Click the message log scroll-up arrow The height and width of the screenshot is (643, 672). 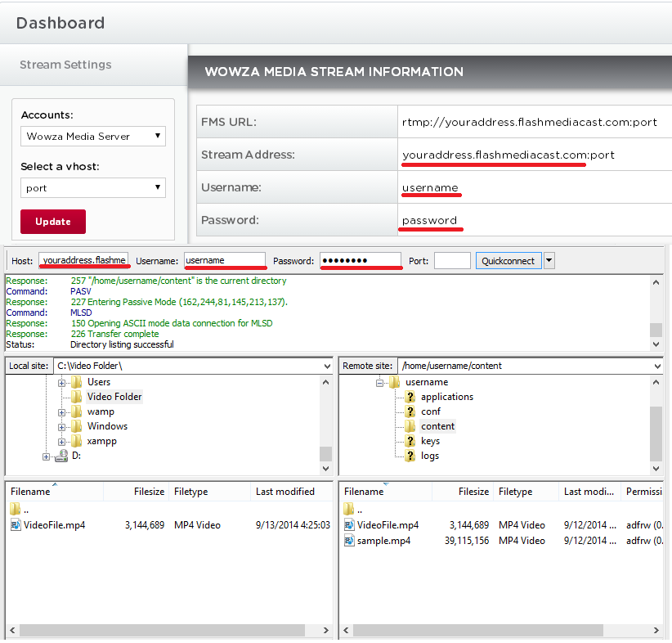coord(656,282)
